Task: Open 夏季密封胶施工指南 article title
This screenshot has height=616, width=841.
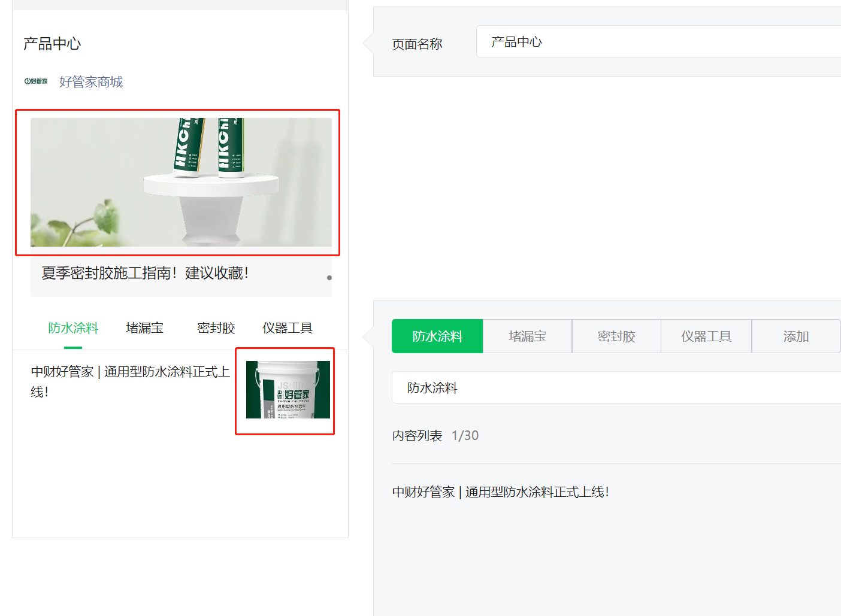Action: [x=145, y=273]
